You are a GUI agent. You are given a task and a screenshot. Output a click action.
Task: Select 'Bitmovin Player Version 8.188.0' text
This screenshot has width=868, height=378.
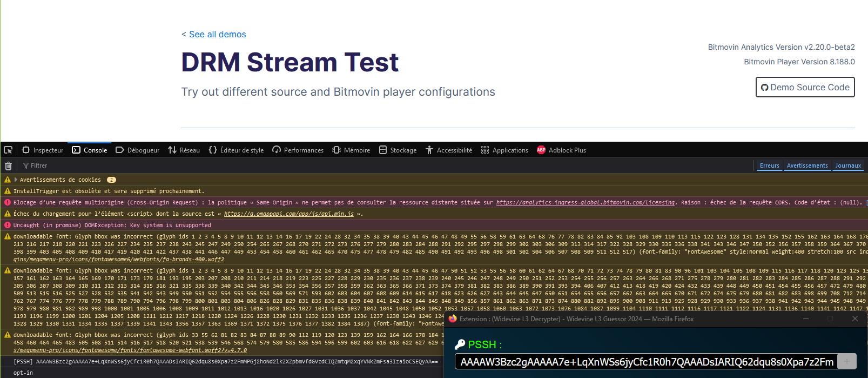click(799, 62)
